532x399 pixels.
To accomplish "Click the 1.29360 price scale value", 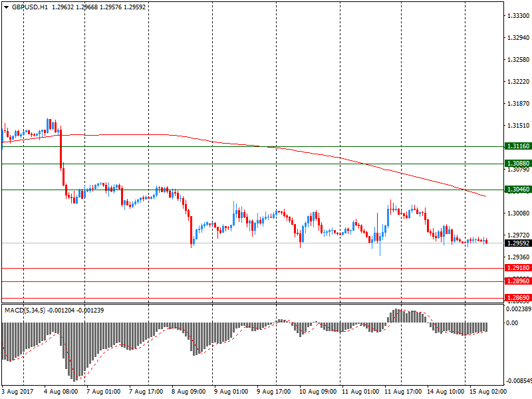I will click(x=519, y=257).
